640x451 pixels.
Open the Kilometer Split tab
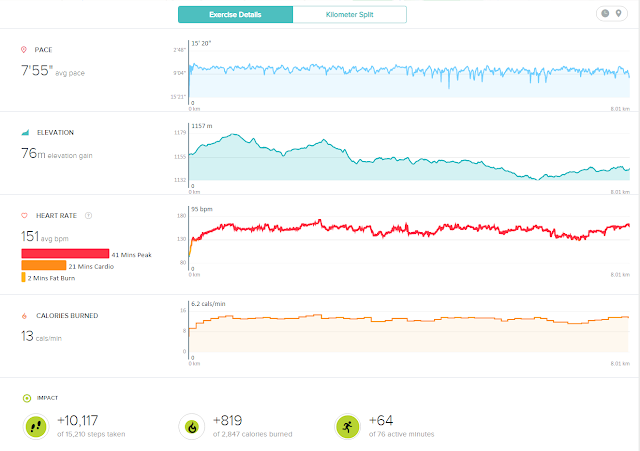[x=349, y=15]
